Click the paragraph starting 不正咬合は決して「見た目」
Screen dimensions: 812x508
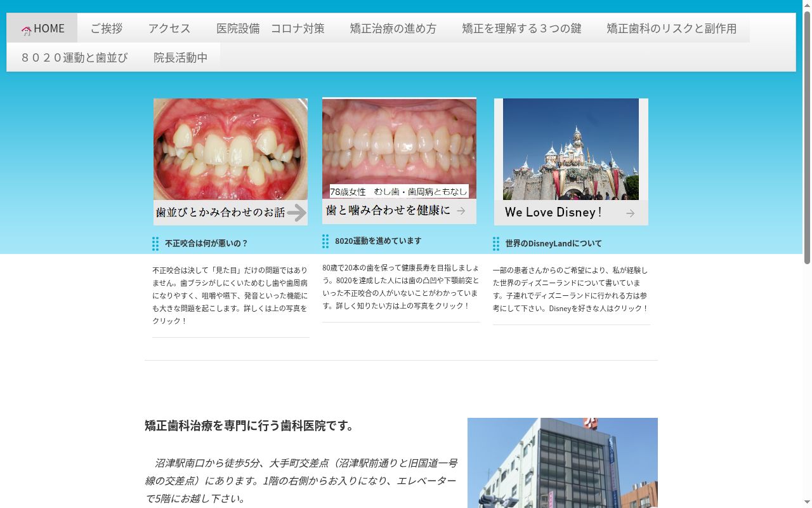pyautogui.click(x=230, y=296)
